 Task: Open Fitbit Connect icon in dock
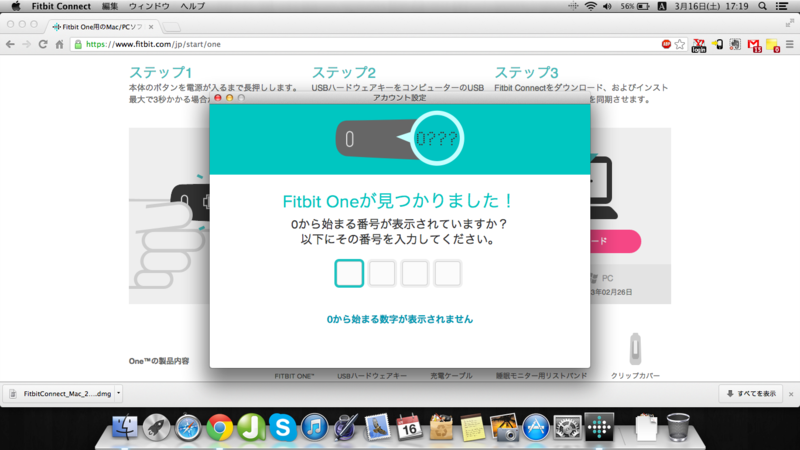599,427
